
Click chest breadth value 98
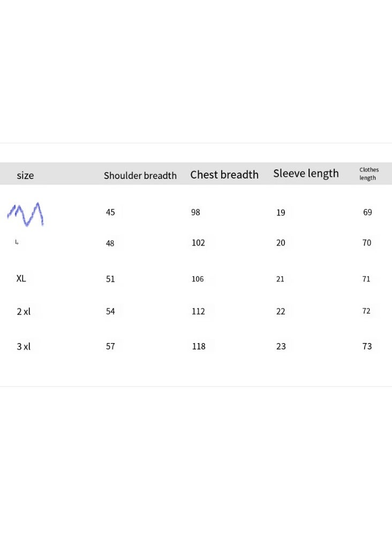point(195,212)
